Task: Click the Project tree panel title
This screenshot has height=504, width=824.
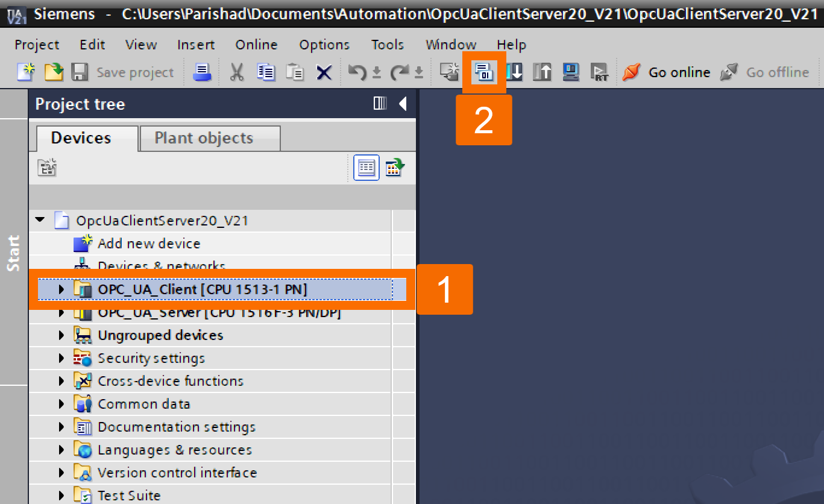Action: 80,104
